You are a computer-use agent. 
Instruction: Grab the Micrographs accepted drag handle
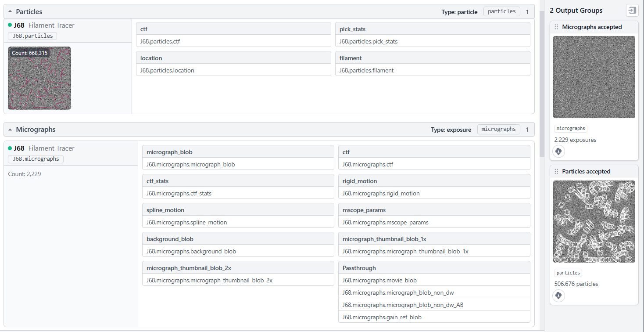click(x=556, y=27)
